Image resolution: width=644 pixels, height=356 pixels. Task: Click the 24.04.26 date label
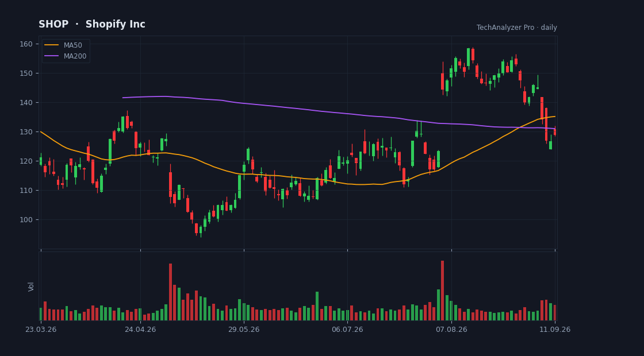(140, 330)
